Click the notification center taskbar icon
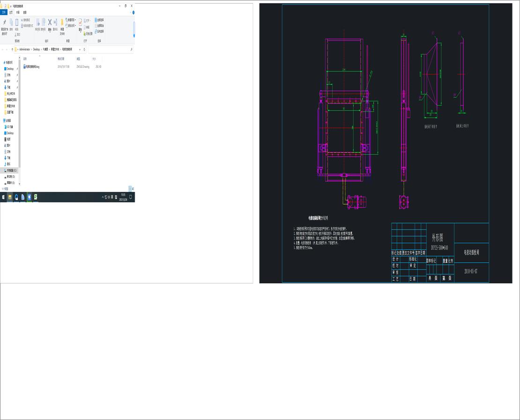The width and height of the screenshot is (520, 420). click(131, 197)
